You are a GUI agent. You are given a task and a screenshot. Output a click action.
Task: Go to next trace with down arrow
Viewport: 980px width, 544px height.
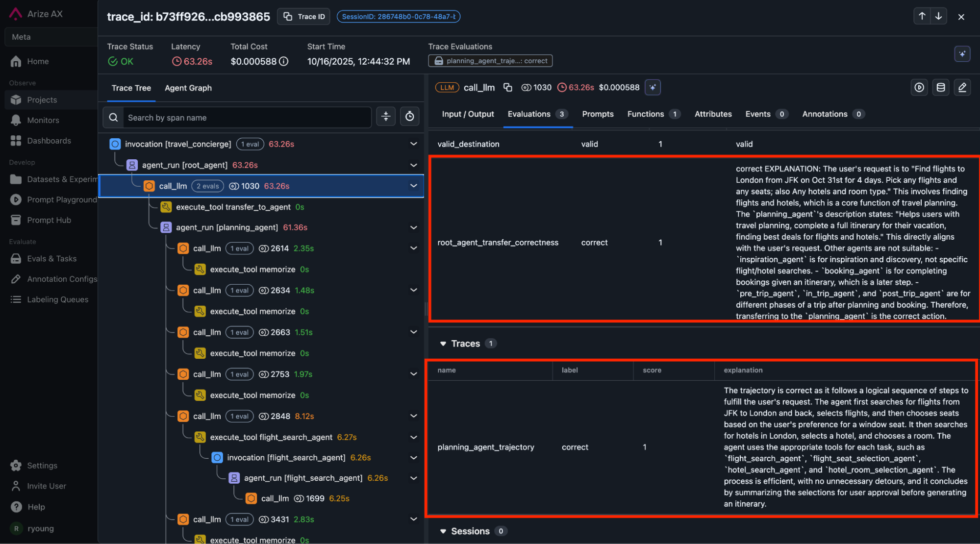click(938, 16)
